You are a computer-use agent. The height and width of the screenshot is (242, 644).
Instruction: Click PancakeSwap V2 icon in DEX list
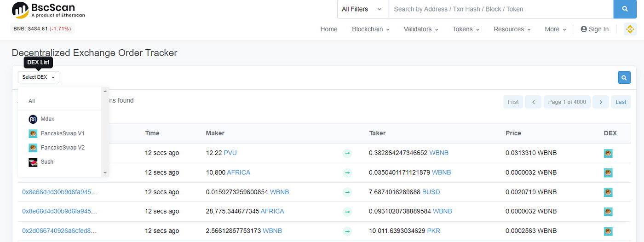[33, 148]
